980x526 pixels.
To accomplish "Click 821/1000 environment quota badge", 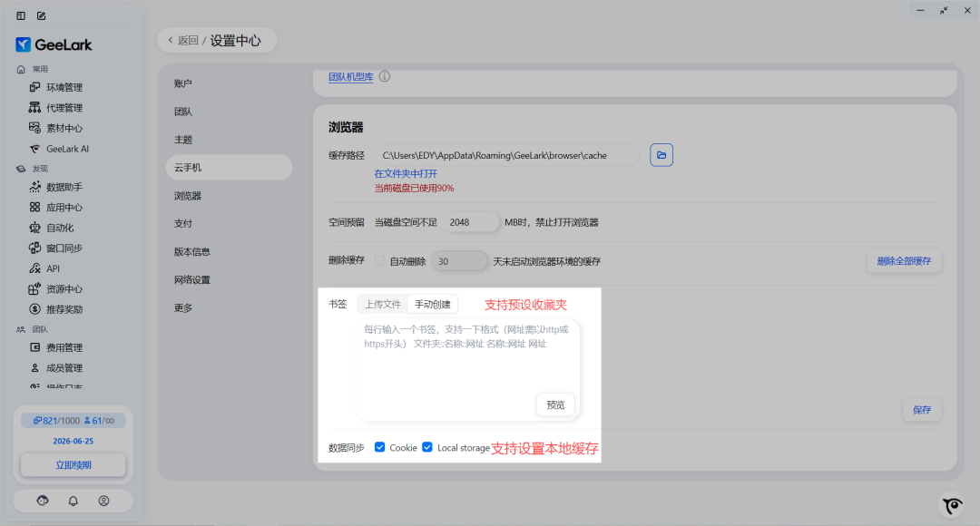I will (56, 421).
